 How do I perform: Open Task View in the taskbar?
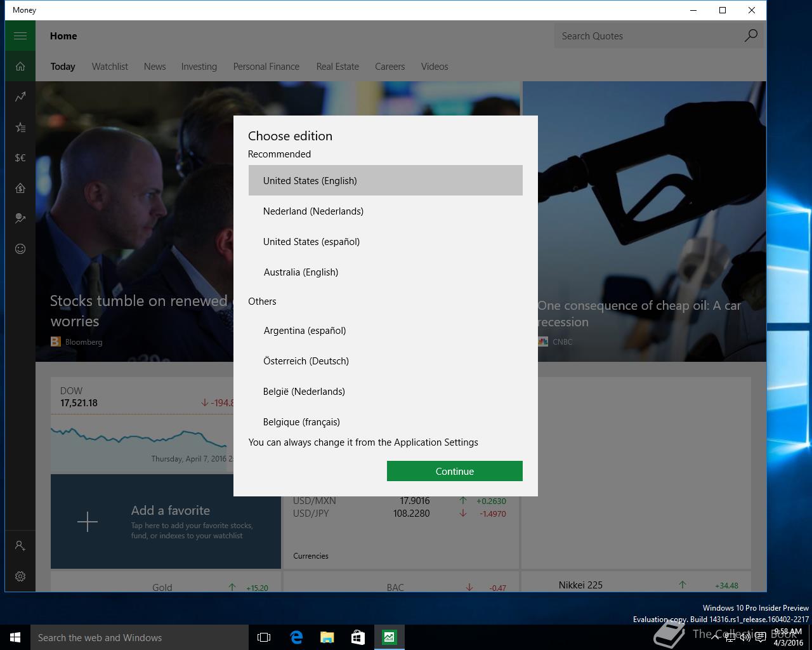[264, 637]
